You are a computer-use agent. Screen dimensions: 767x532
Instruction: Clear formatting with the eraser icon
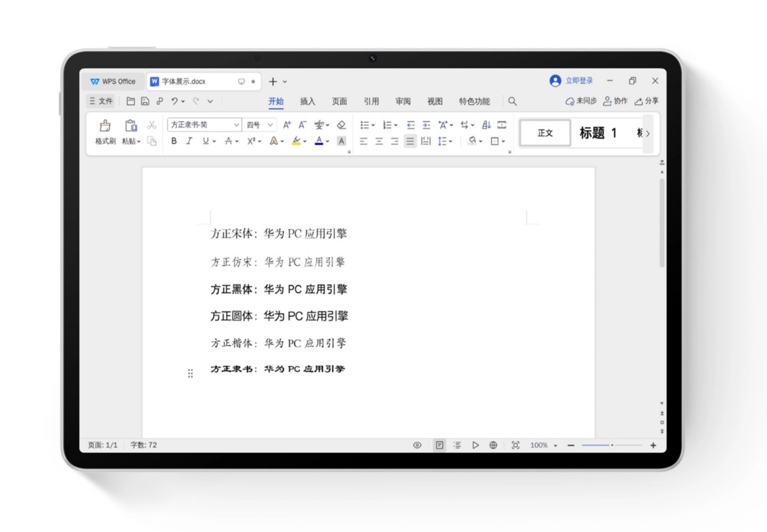tap(341, 125)
